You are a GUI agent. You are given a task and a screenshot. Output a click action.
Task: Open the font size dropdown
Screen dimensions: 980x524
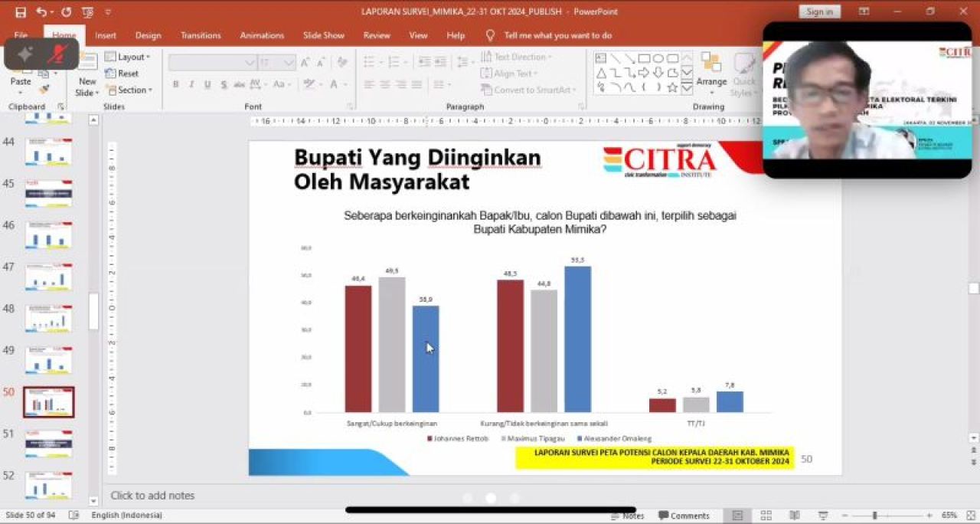289,63
